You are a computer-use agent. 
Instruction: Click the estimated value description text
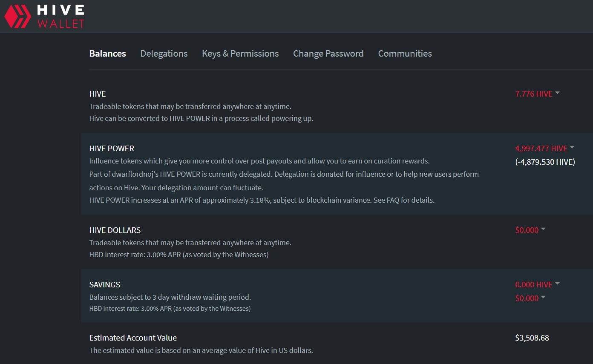[201, 351]
